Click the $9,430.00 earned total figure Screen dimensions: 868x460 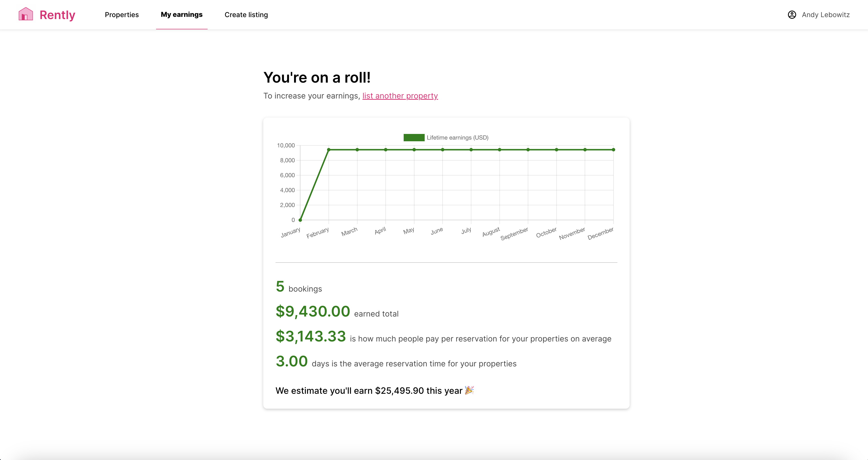313,311
